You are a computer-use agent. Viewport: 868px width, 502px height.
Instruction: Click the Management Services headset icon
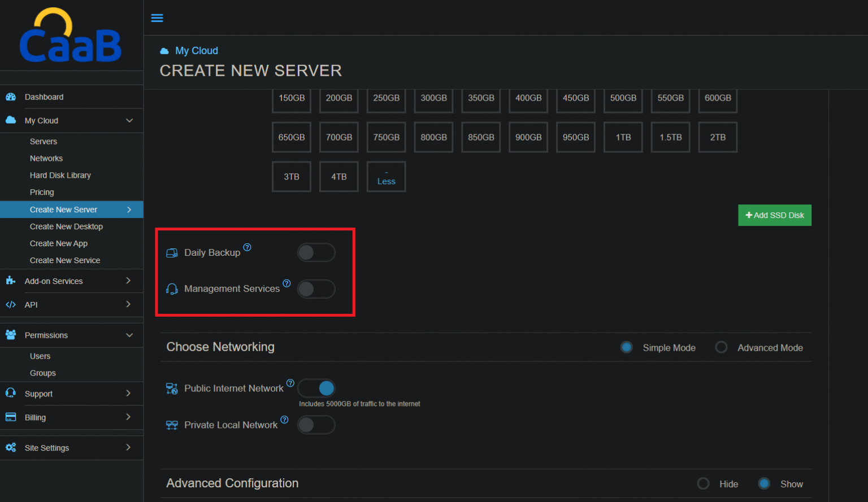point(172,289)
